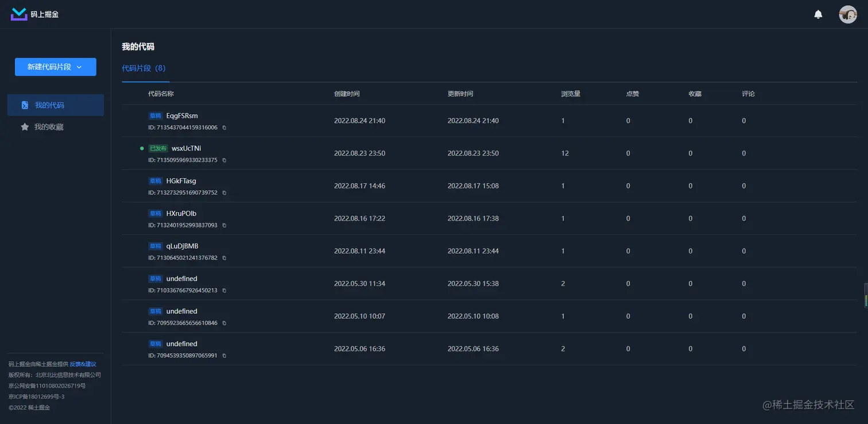868x424 pixels.
Task: Click the 码上掘金 logo
Action: pos(35,14)
